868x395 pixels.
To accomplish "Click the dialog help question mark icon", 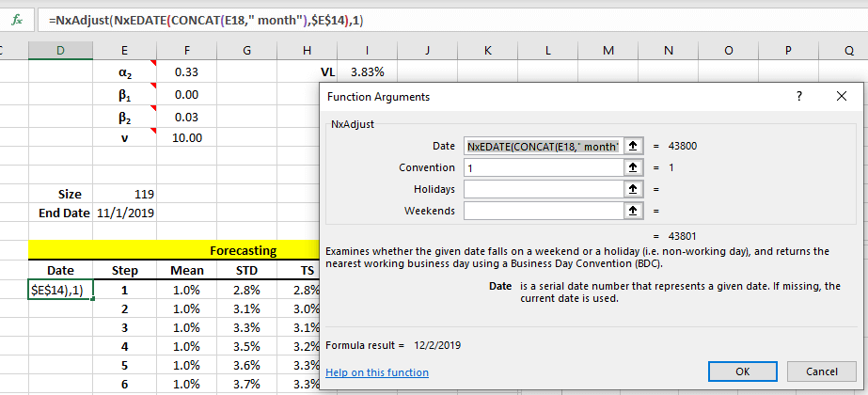I will pos(798,96).
